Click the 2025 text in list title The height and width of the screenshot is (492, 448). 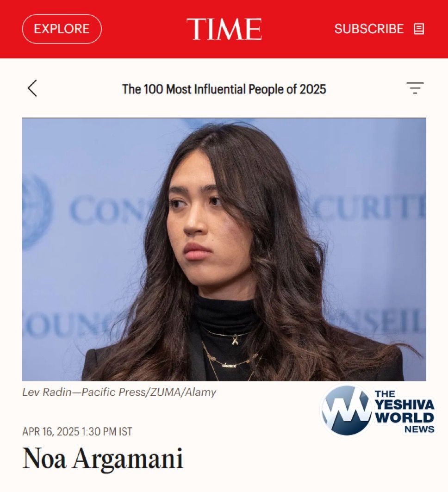coord(312,89)
